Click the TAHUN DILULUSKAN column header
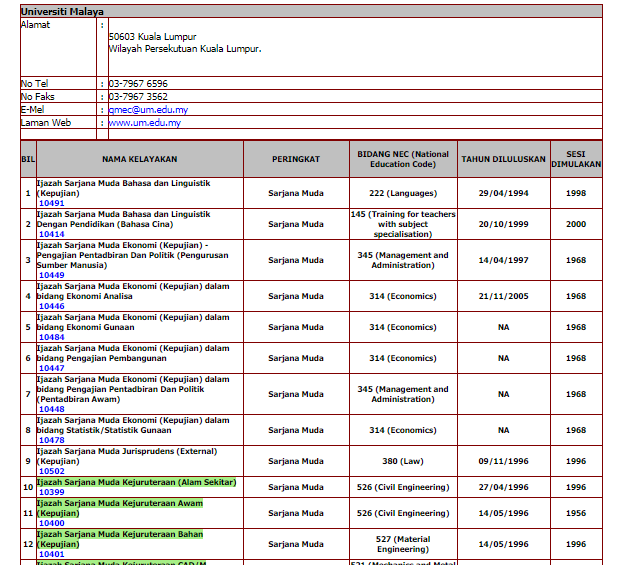The width and height of the screenshot is (622, 565). (x=503, y=159)
